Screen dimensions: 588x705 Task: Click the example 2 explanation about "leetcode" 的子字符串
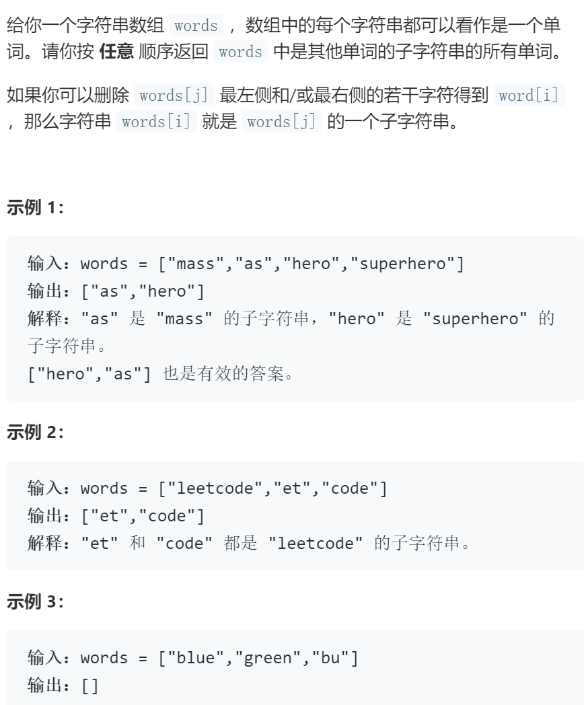tap(249, 543)
